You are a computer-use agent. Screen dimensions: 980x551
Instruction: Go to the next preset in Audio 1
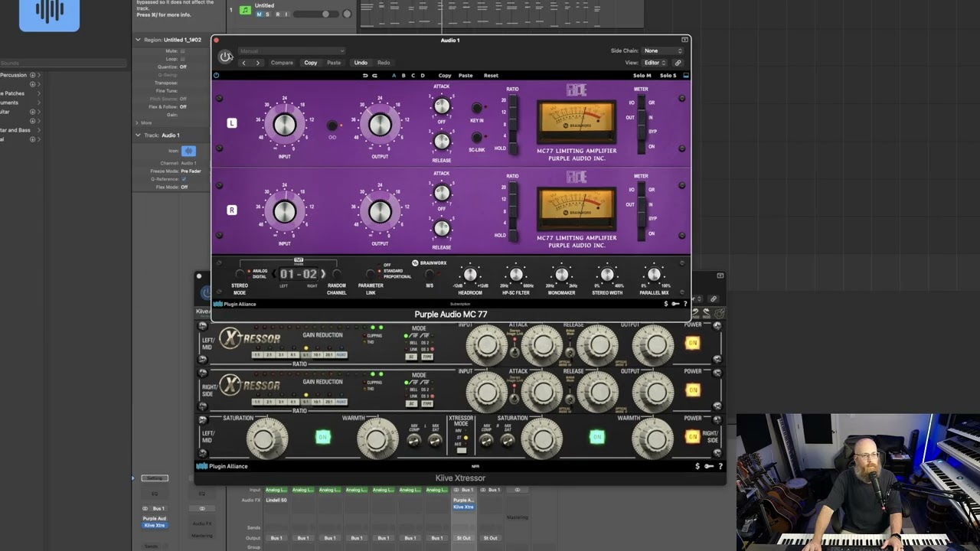(258, 63)
